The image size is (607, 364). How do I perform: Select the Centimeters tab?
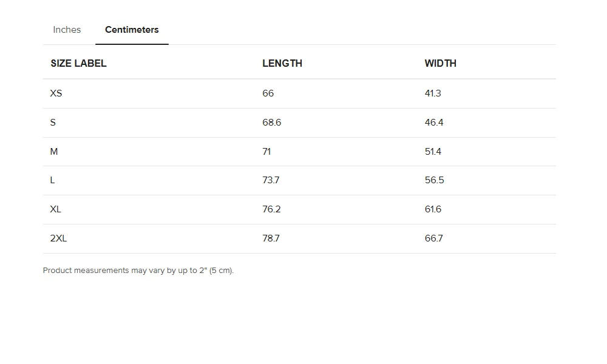click(x=132, y=30)
